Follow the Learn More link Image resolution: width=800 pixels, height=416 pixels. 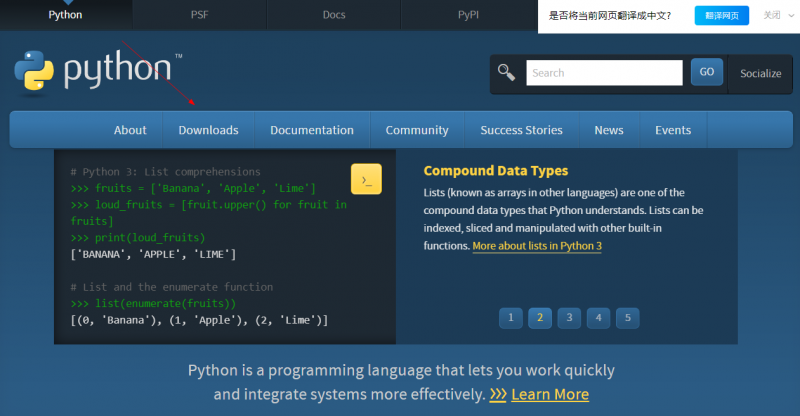coord(550,395)
